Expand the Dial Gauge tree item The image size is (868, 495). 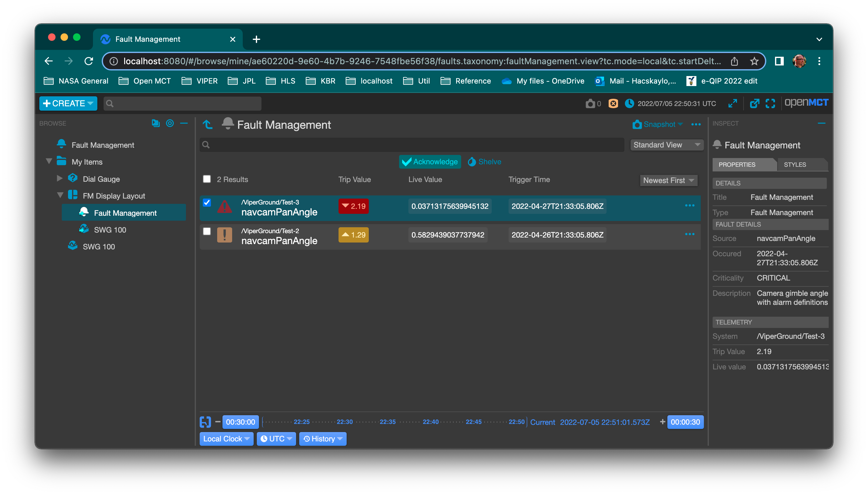pos(60,179)
